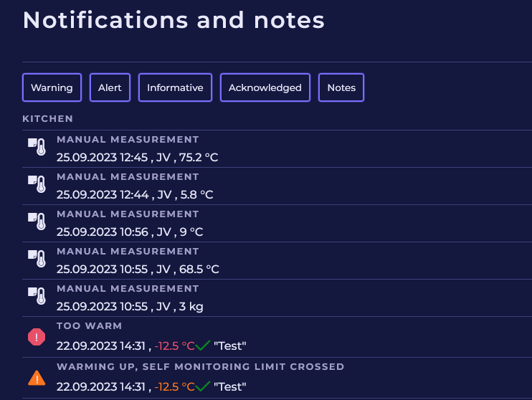This screenshot has width=532, height=400.
Task: Toggle the Notes filter
Action: pos(341,87)
